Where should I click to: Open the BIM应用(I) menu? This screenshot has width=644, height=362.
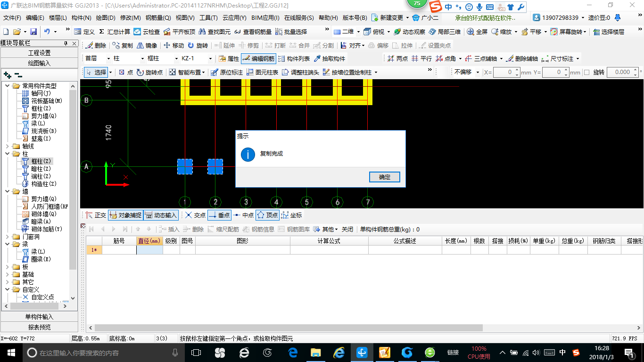click(265, 18)
